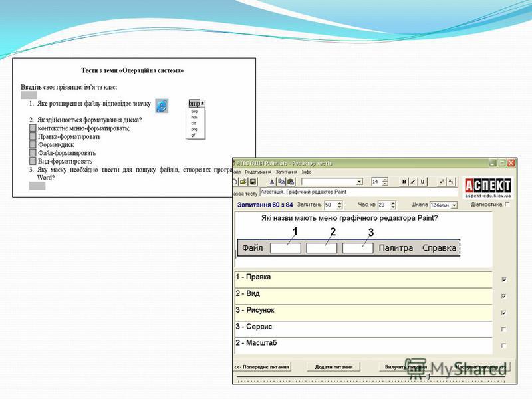Viewport: 532px width, 399px height.
Task: Toggle the checkbox for answer 3 - Рисунок
Action: pyautogui.click(x=504, y=313)
